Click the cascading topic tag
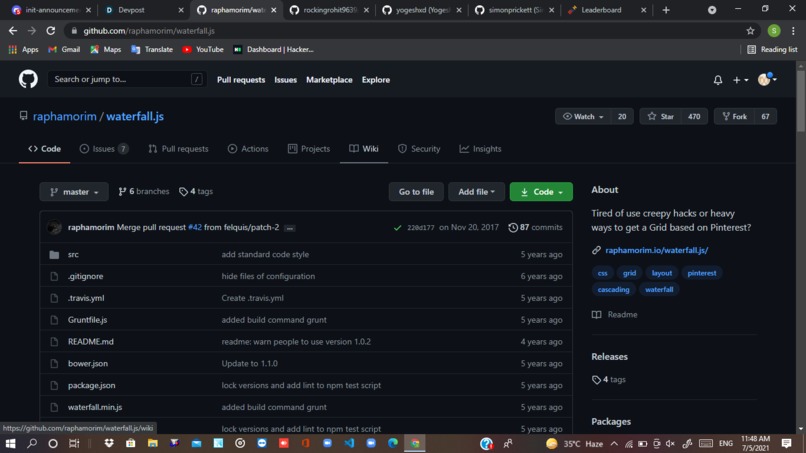 (613, 289)
